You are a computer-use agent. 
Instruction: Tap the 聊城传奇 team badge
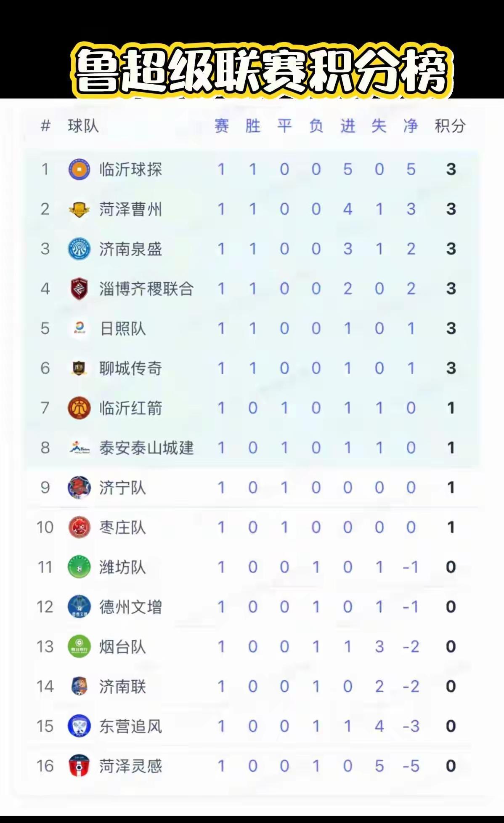tap(79, 368)
